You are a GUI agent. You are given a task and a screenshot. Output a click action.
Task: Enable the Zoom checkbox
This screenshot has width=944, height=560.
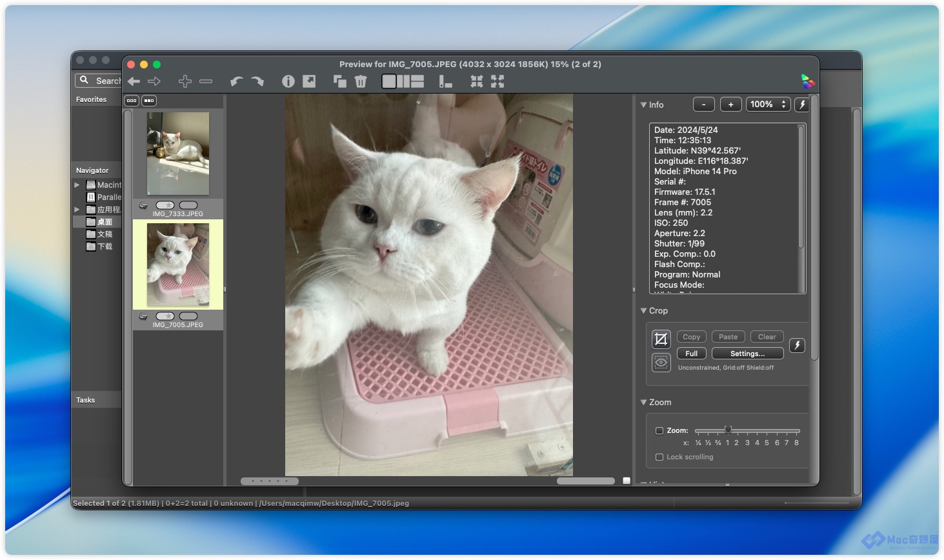click(x=659, y=431)
